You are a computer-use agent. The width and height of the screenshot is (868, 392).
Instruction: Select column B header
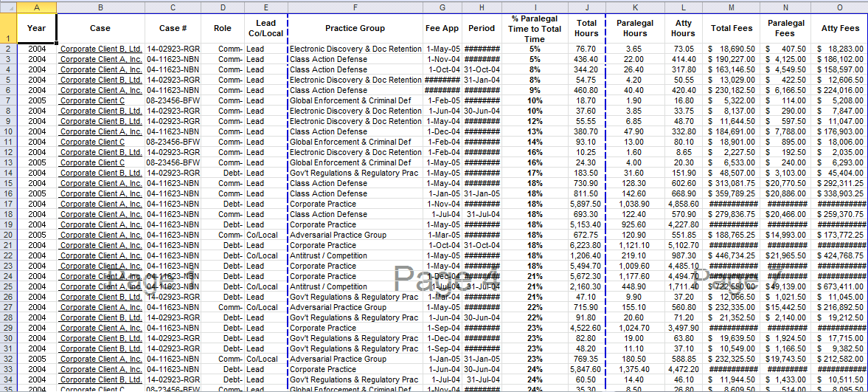[101, 7]
